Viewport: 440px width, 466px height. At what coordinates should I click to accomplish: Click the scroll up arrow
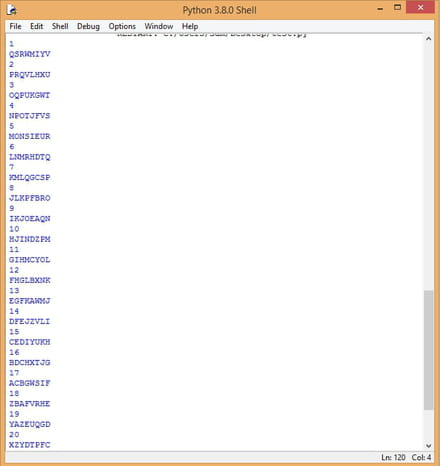coord(429,39)
